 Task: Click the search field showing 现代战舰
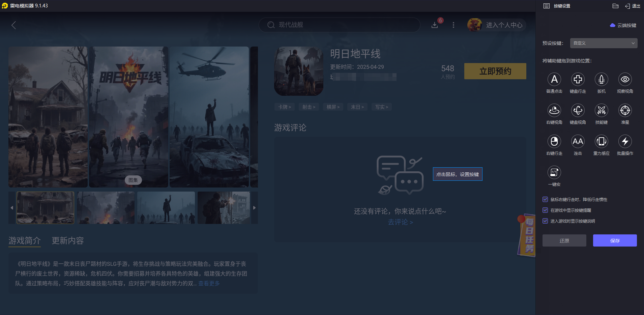(339, 25)
